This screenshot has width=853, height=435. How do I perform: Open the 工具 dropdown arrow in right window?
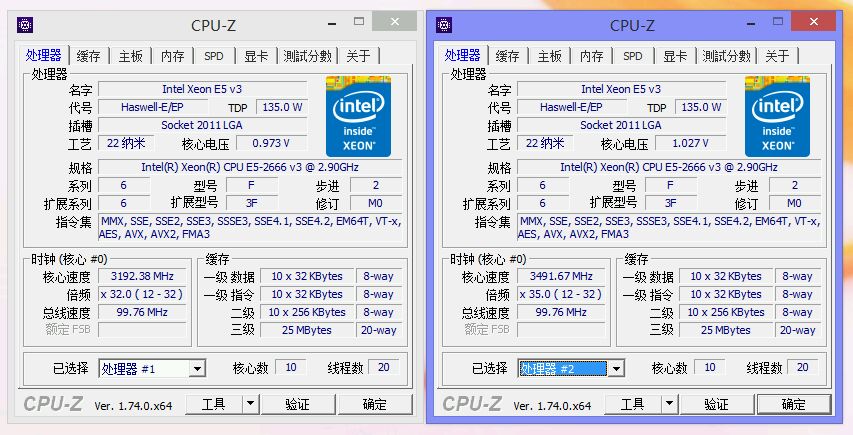point(669,404)
